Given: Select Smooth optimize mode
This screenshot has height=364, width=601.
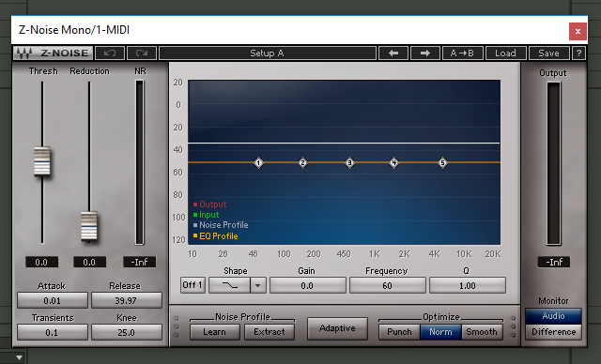Looking at the screenshot, I should point(482,332).
